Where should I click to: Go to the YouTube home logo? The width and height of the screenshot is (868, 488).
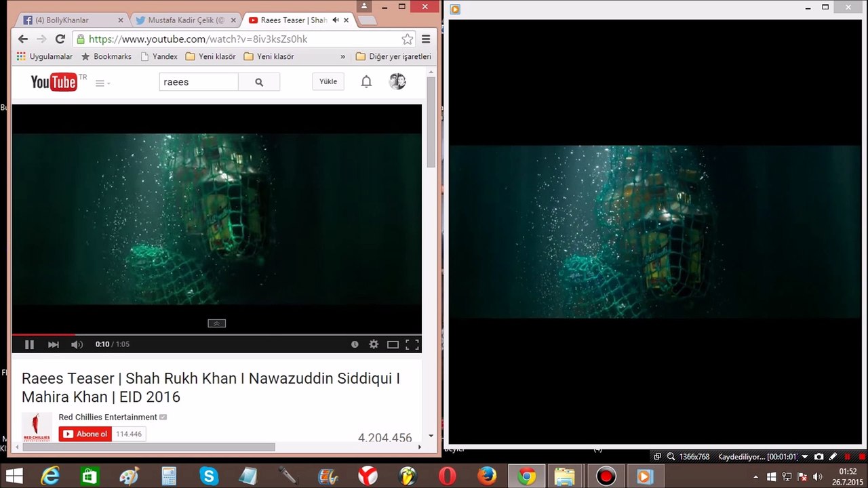click(54, 82)
